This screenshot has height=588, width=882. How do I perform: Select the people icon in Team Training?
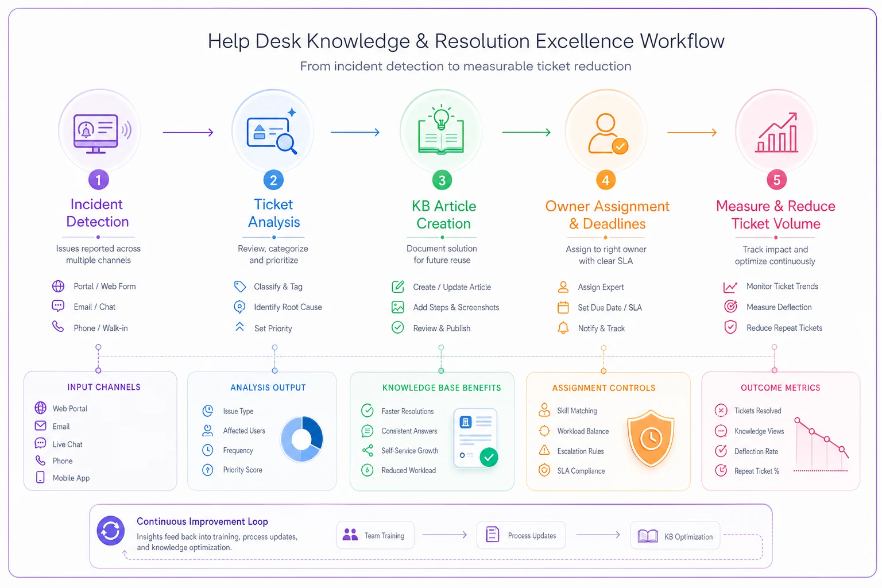350,535
